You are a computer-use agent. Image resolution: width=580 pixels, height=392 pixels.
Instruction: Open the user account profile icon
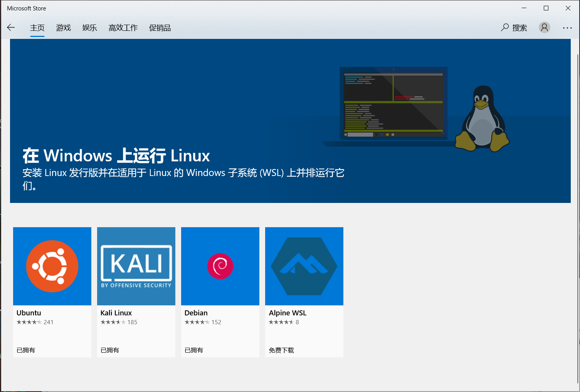tap(545, 27)
